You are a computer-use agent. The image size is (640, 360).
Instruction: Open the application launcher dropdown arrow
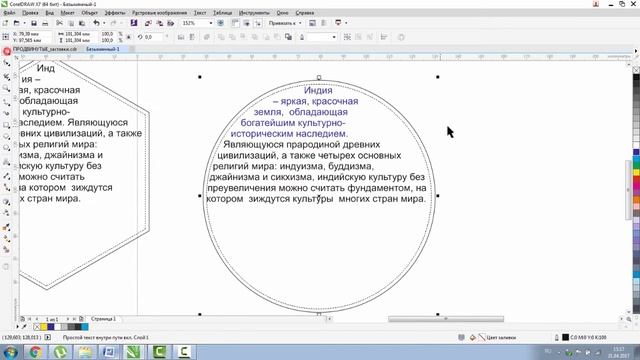346,23
